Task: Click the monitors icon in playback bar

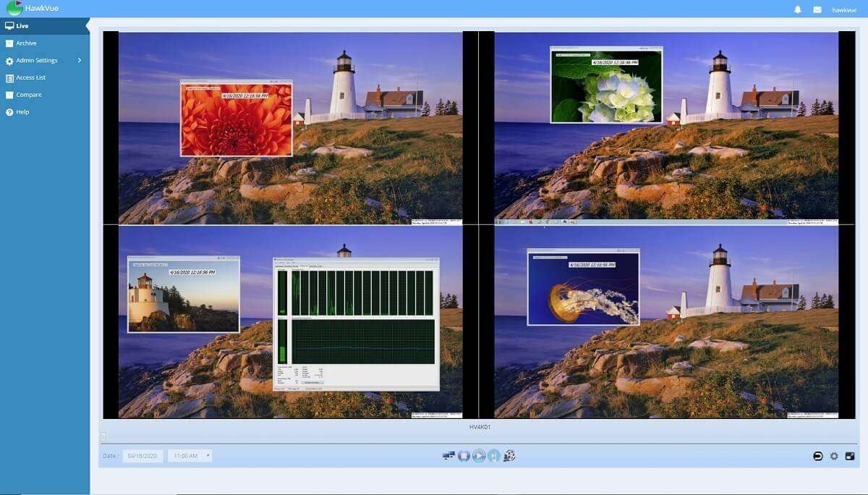Action: tap(448, 456)
